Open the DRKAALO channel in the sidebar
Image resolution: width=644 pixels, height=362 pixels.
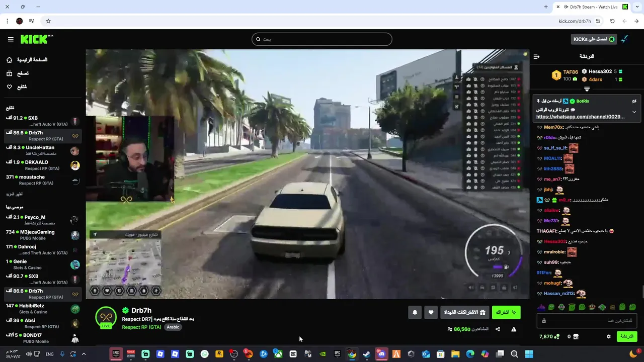43,165
